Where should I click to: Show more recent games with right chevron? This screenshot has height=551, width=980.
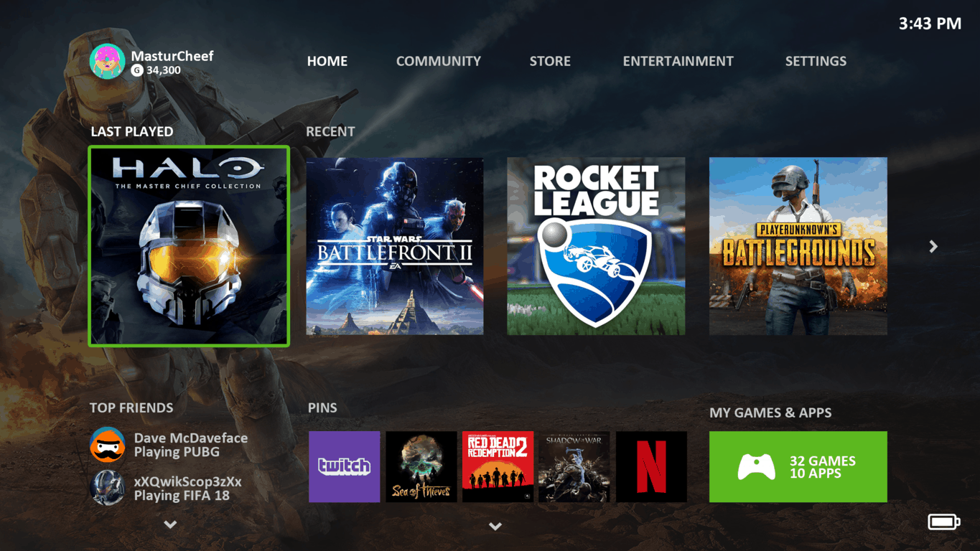point(933,246)
